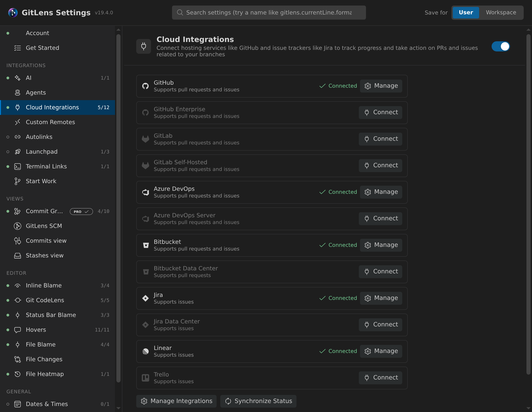The image size is (532, 412).
Task: Click the PRO badge next to Commit Graph
Action: [81, 212]
